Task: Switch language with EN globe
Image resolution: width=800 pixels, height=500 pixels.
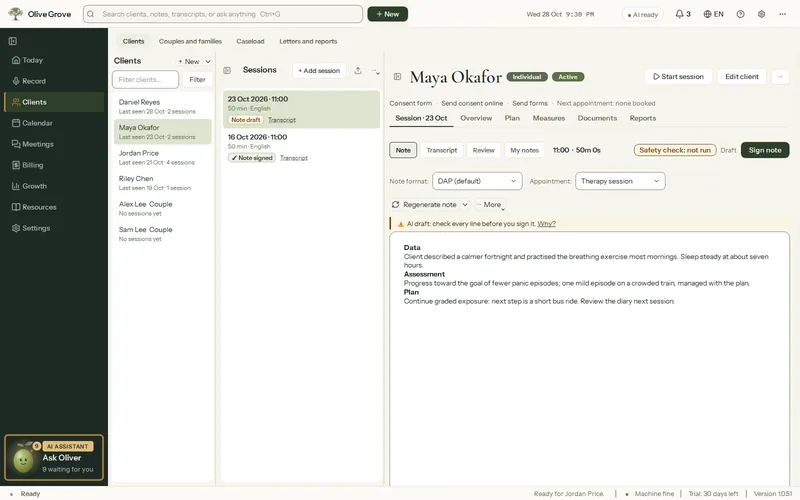Action: [713, 14]
